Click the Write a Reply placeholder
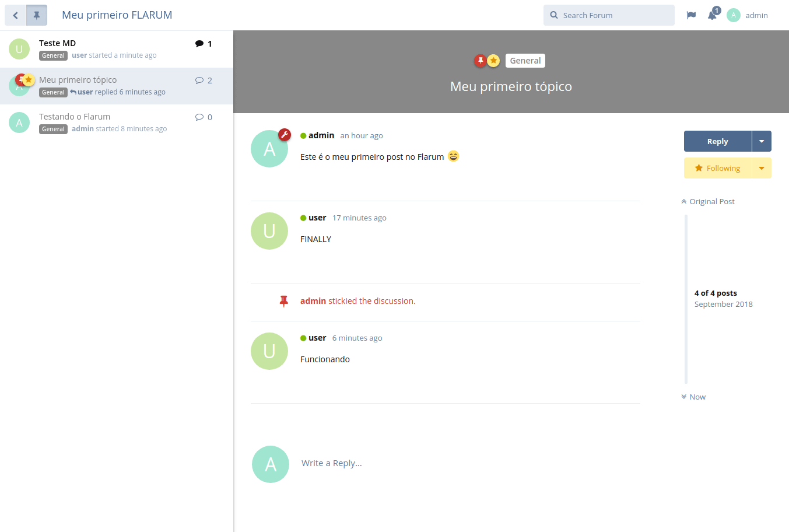789x532 pixels. [x=332, y=463]
